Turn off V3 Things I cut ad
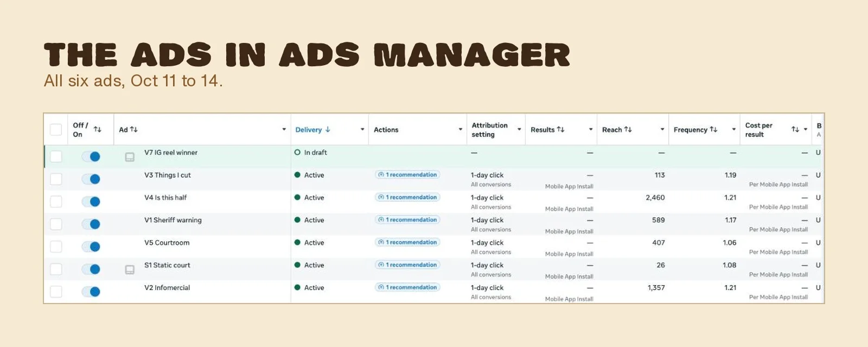The width and height of the screenshot is (868, 347). 91,179
